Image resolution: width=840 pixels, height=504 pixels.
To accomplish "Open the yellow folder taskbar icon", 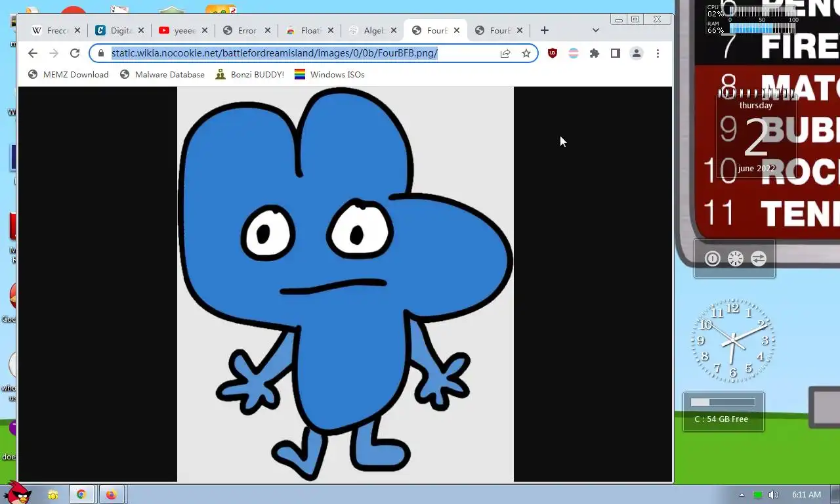I will click(x=52, y=494).
